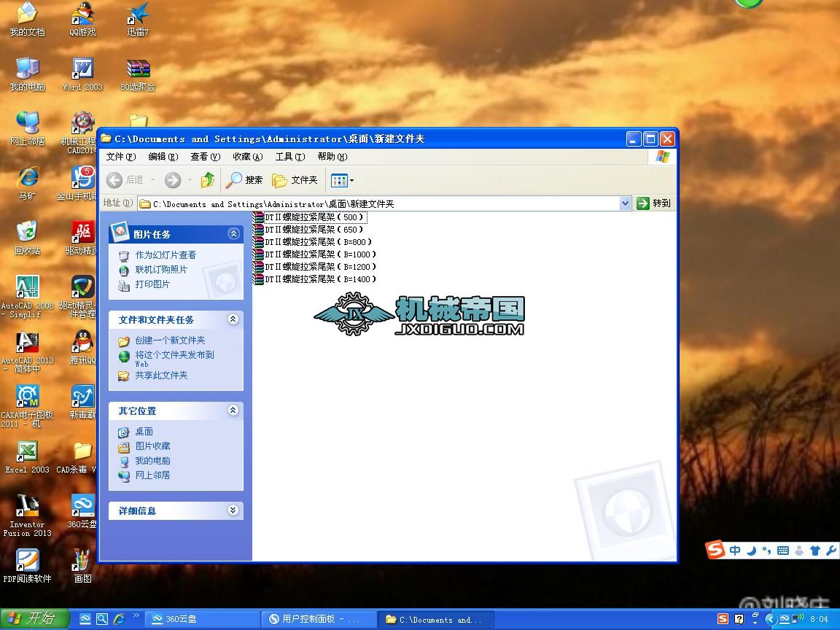The height and width of the screenshot is (630, 840).
Task: Click the 作为幻灯片查看 slideshow icon
Action: click(124, 254)
